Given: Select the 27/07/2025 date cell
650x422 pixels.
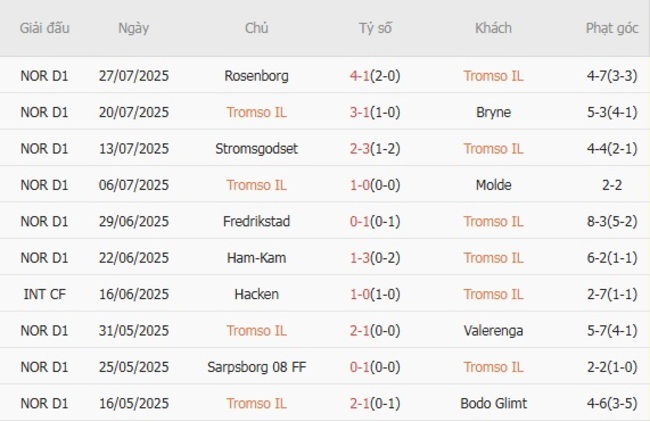Looking at the screenshot, I should [x=133, y=76].
